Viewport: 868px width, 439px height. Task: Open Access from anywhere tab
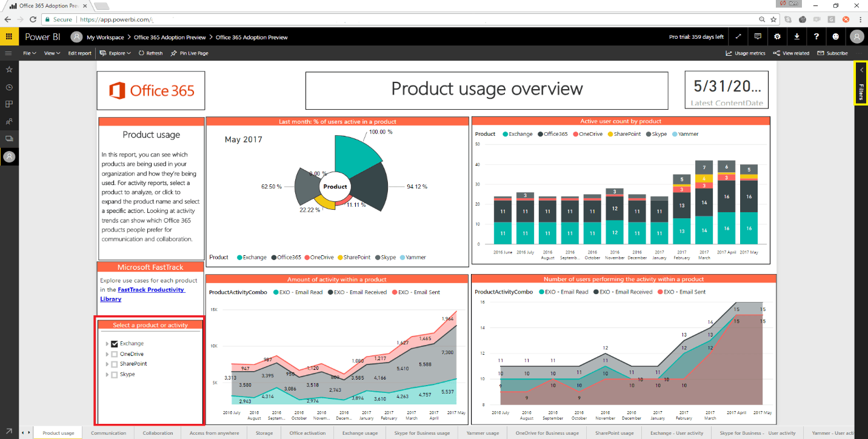[214, 433]
